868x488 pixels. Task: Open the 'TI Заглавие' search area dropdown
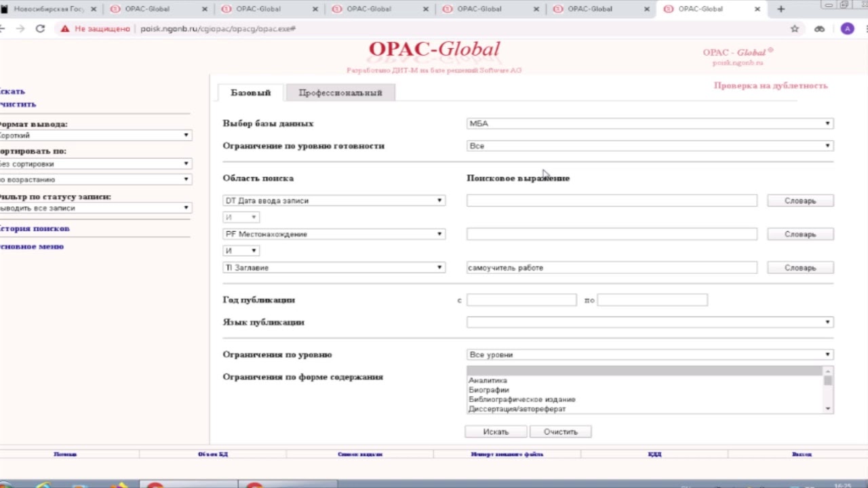point(334,268)
